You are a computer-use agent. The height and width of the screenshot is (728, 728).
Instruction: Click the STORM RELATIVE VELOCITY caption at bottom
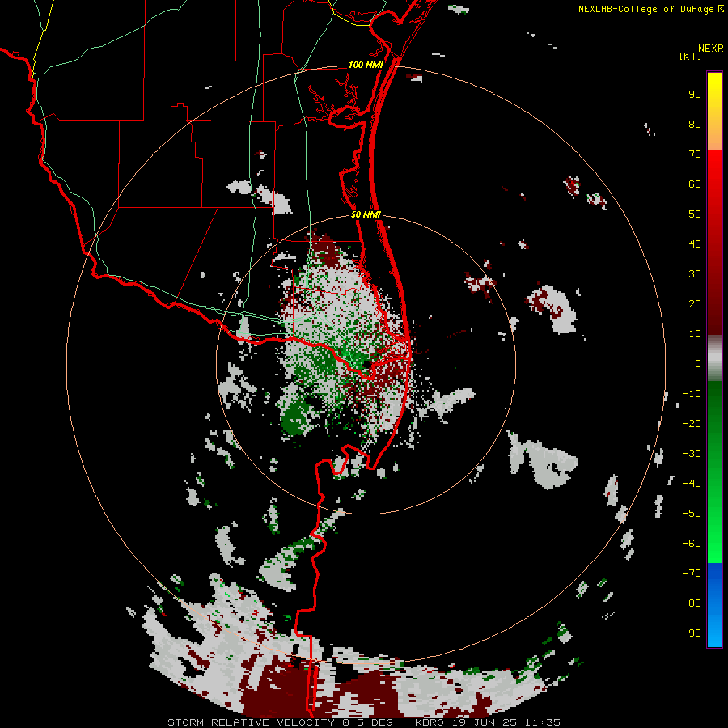pos(364,722)
